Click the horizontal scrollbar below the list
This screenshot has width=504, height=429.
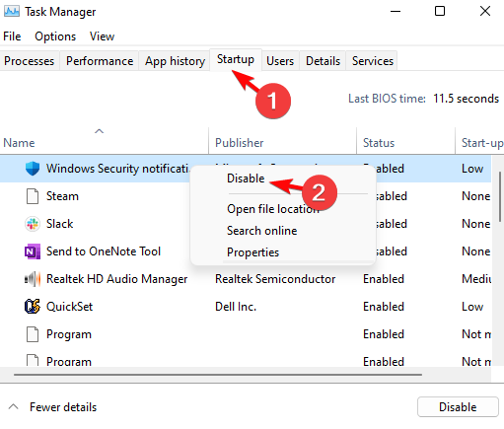click(x=218, y=375)
